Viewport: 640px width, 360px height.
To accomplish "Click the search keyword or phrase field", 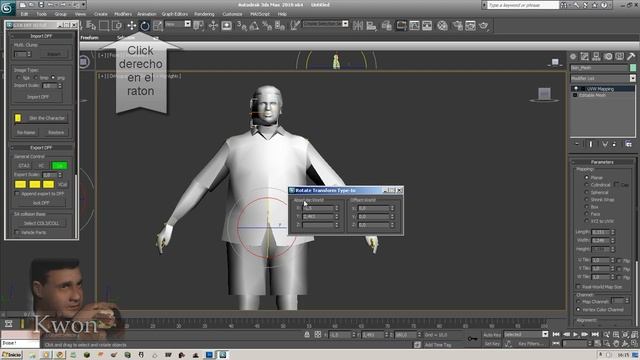I will pos(523,5).
